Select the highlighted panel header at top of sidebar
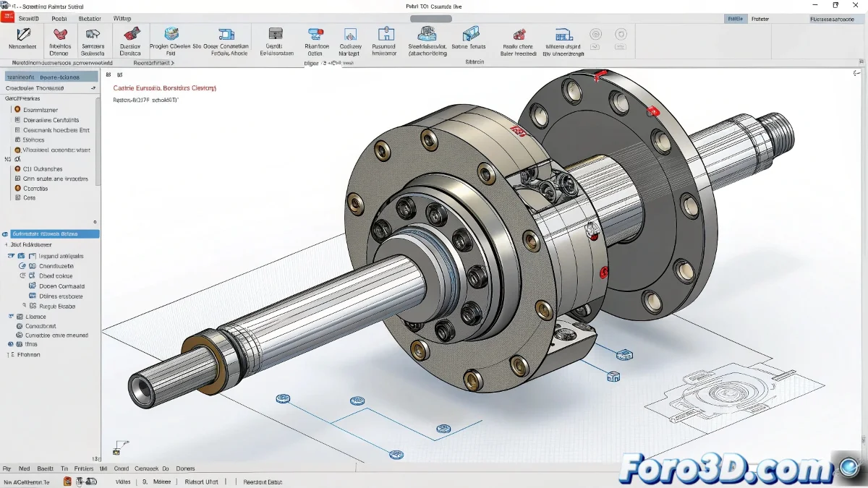This screenshot has width=868, height=488. [x=51, y=76]
